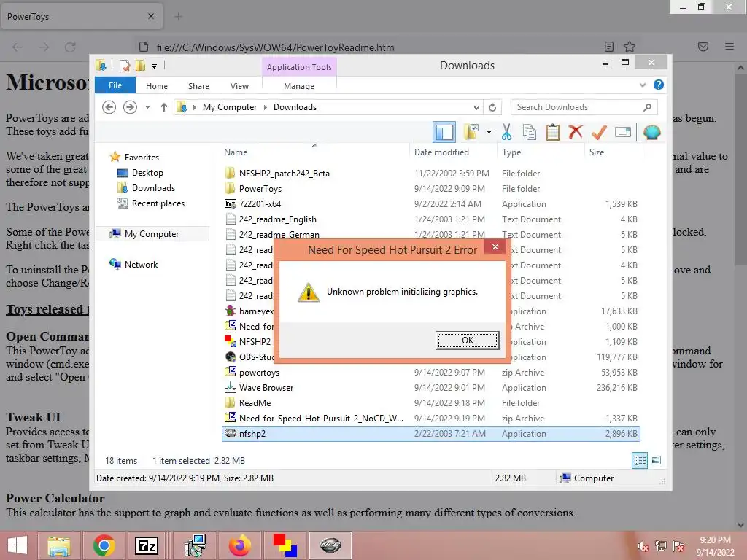Click OK in the error dialog
Screen dimensions: 747x560
click(467, 340)
